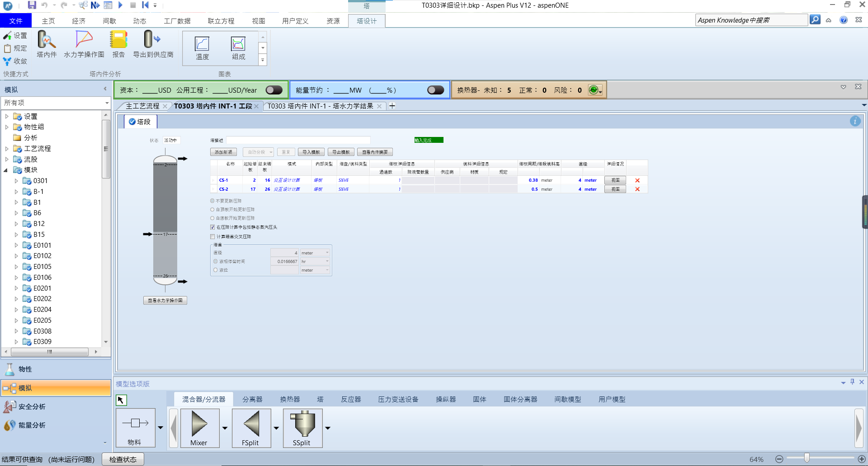Click the green heat exchanger status icon
868x466 pixels.
[x=594, y=90]
